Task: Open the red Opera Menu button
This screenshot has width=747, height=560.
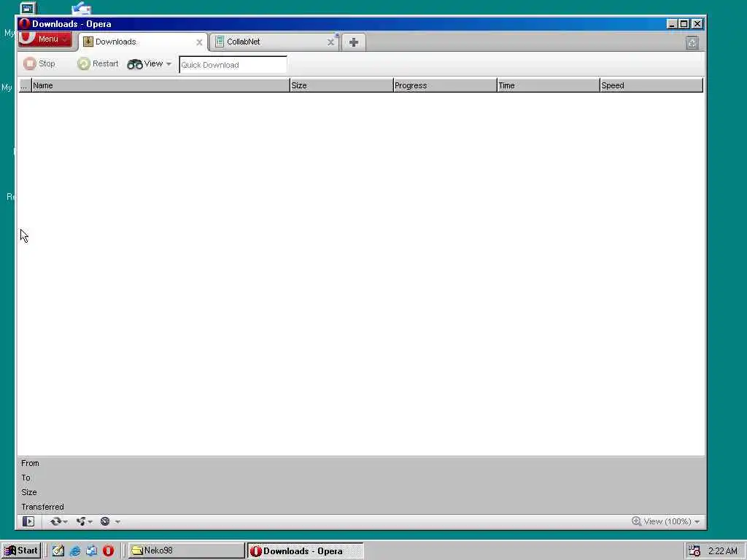Action: pos(45,39)
